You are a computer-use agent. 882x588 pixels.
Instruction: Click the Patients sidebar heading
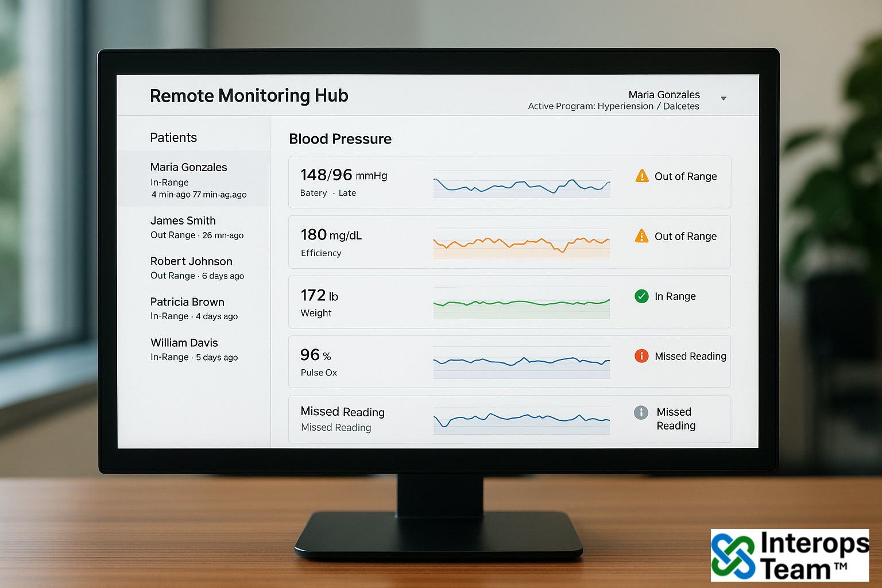(x=173, y=138)
